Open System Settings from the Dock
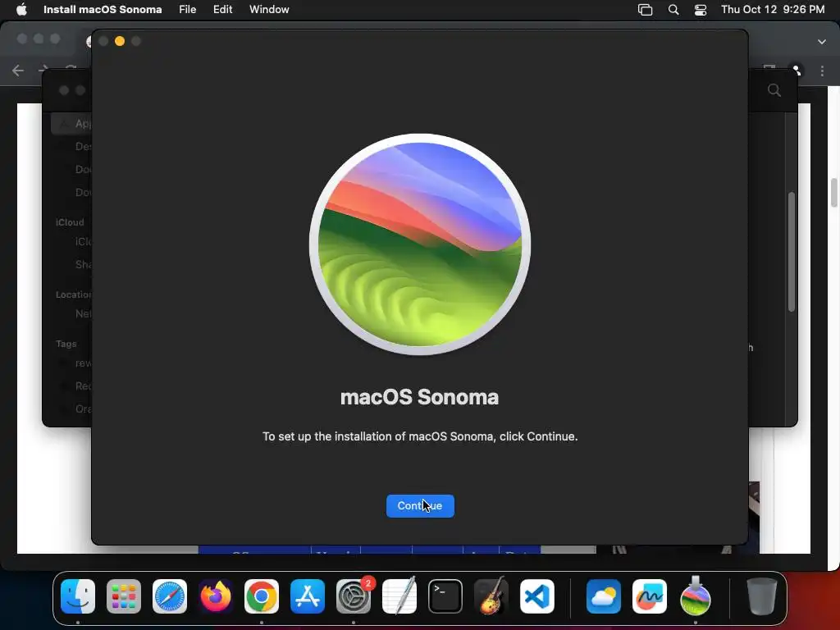Viewport: 840px width, 630px height. tap(354, 596)
